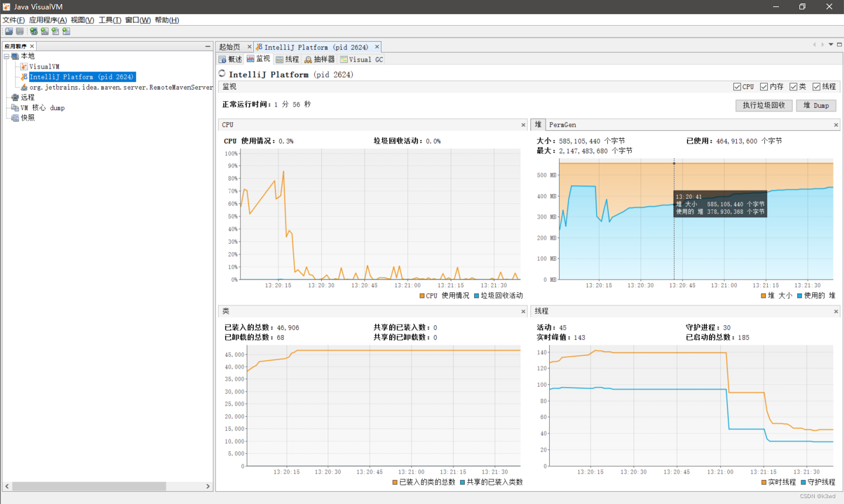Click the snapshots icon beside 快照

pos(15,118)
